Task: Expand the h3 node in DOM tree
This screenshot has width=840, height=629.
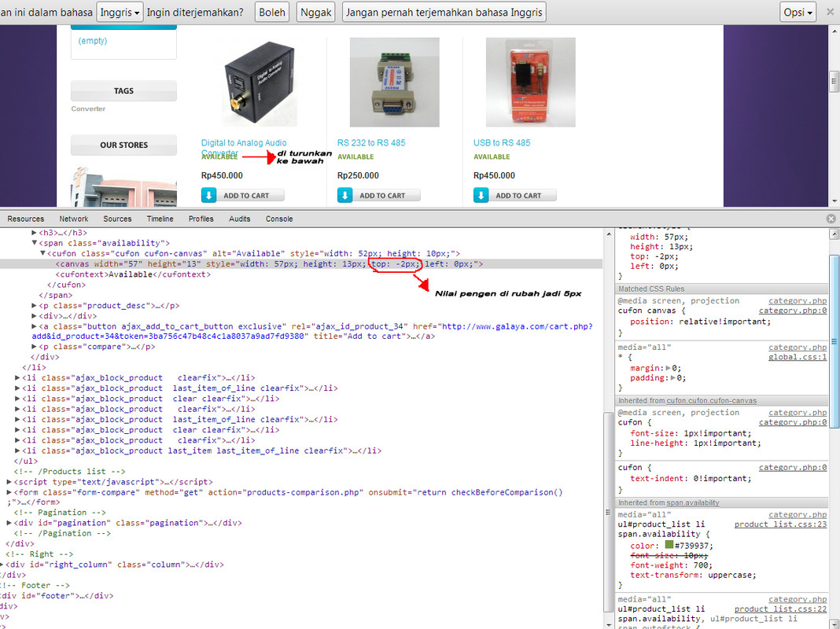Action: coord(34,233)
